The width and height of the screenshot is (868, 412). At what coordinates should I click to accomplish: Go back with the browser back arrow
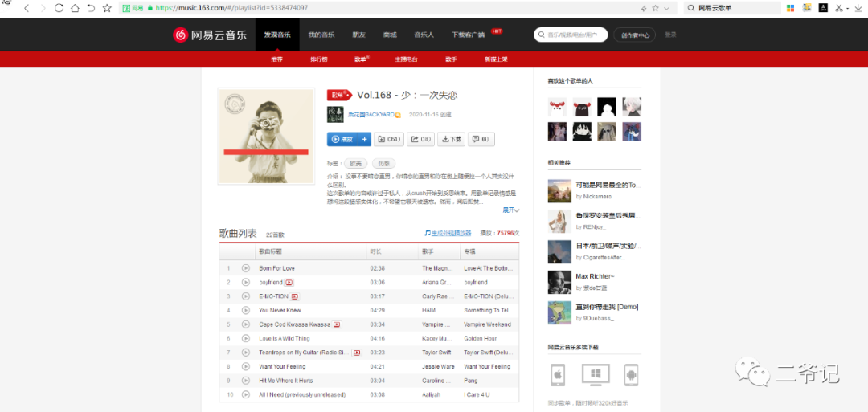tap(27, 8)
